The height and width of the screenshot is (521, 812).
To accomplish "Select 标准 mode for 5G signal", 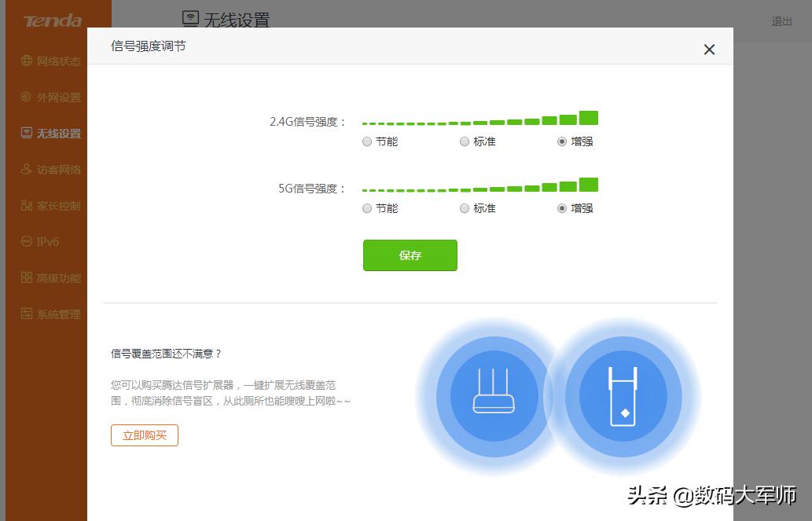I will tap(464, 208).
